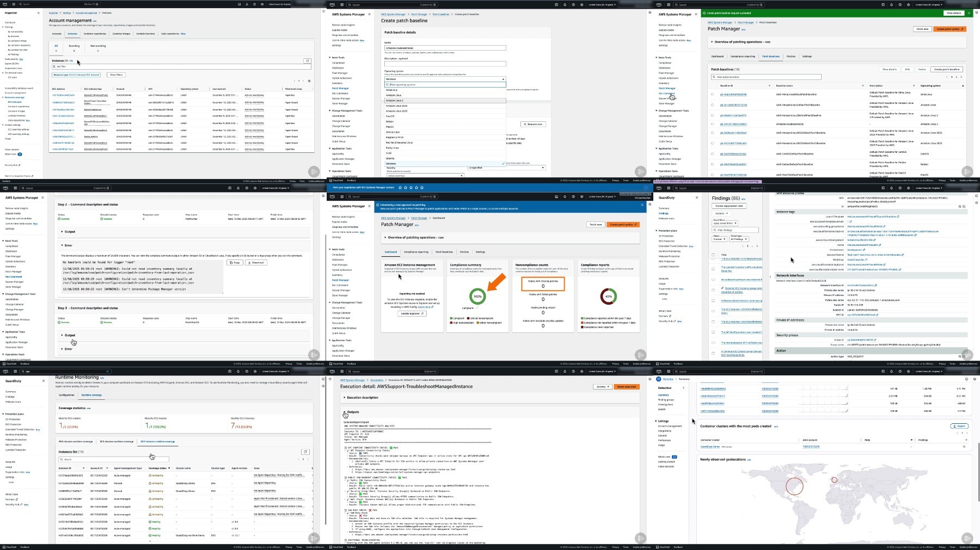Switch to Patches tab in Patch baselines list panel
This screenshot has width=980, height=550.
791,56
